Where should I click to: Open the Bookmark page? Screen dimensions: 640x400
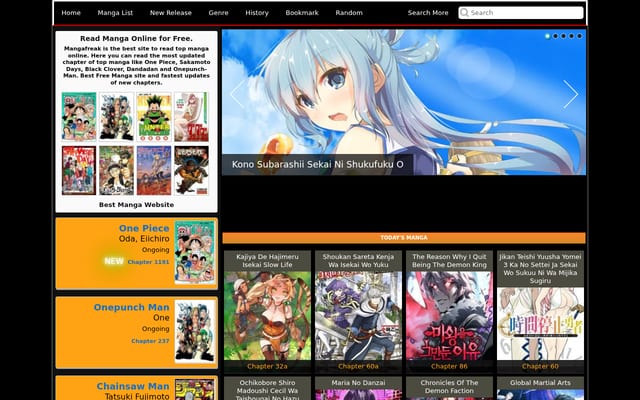(x=302, y=13)
